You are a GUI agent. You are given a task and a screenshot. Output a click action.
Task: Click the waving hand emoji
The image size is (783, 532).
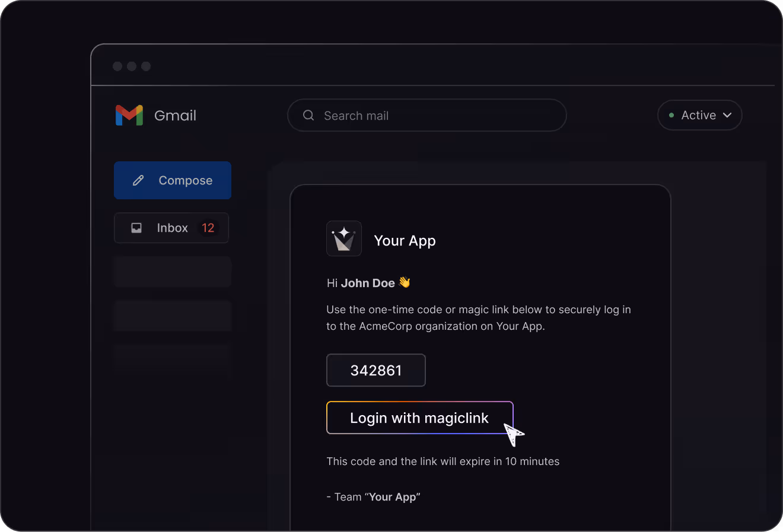[x=405, y=282]
